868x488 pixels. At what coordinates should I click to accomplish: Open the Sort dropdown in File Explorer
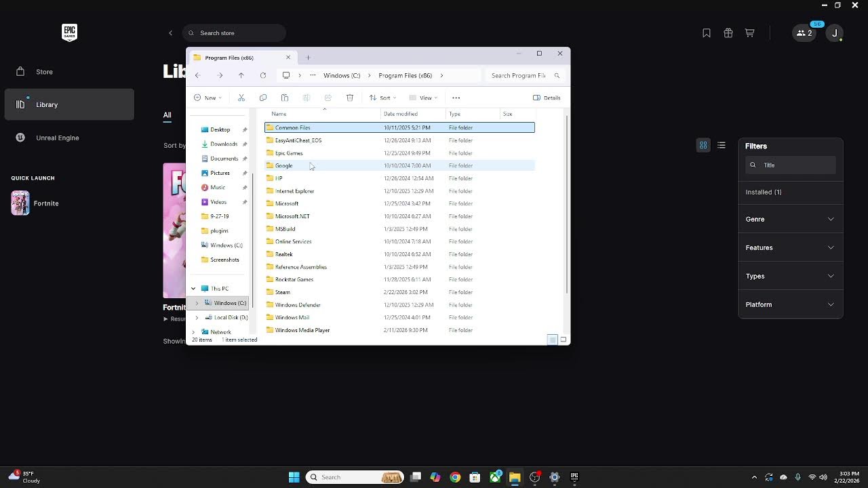tap(382, 98)
